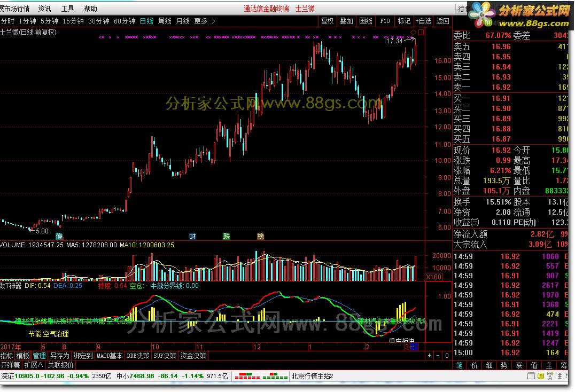The width and height of the screenshot is (575, 392).
Task: Select the 势 trend tab
Action: pos(504,365)
